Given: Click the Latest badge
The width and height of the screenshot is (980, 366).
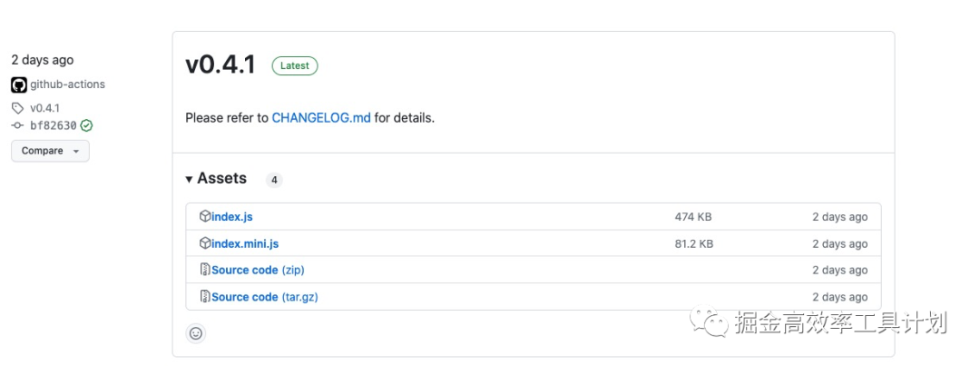Looking at the screenshot, I should coord(295,66).
